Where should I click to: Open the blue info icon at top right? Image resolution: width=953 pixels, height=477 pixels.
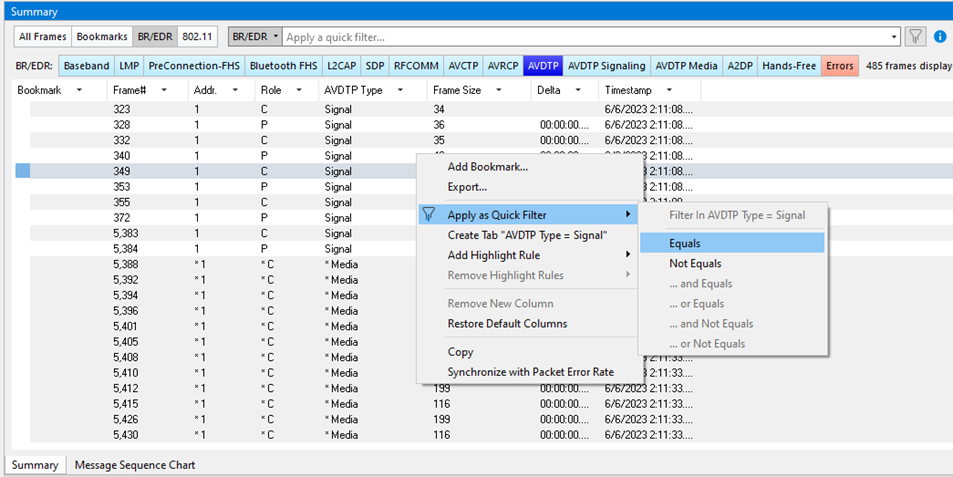pos(940,36)
